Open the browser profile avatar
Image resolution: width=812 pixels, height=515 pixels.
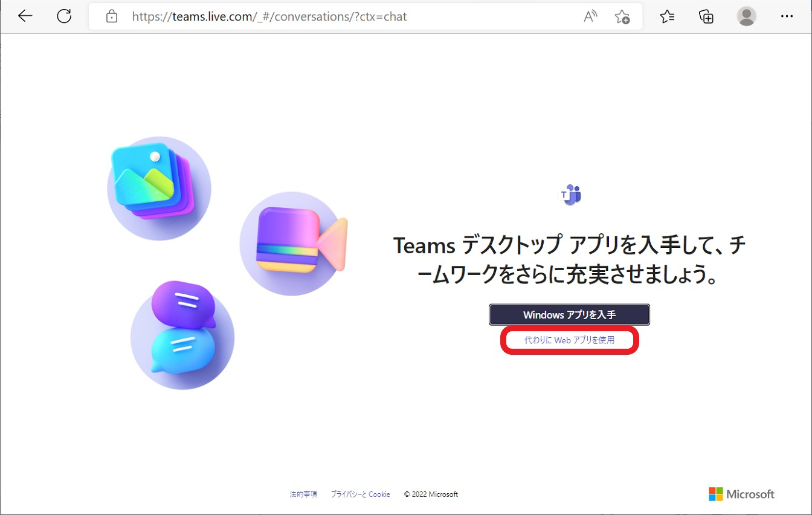pyautogui.click(x=747, y=16)
